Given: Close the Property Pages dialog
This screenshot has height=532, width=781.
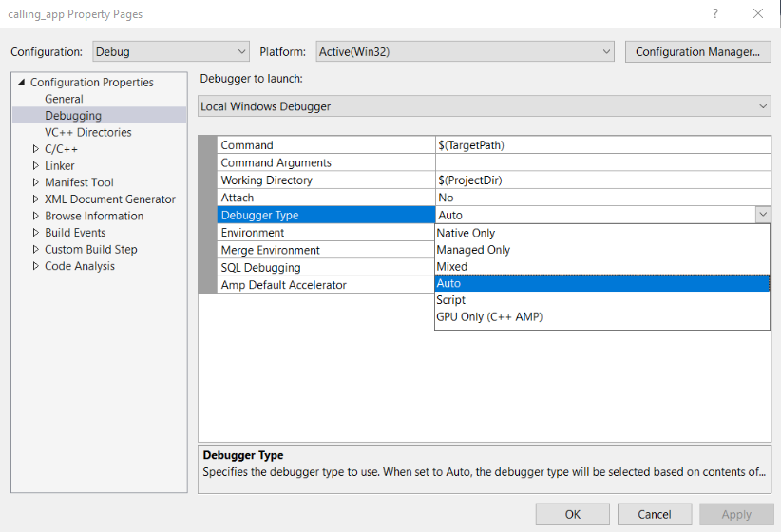Looking at the screenshot, I should point(758,14).
